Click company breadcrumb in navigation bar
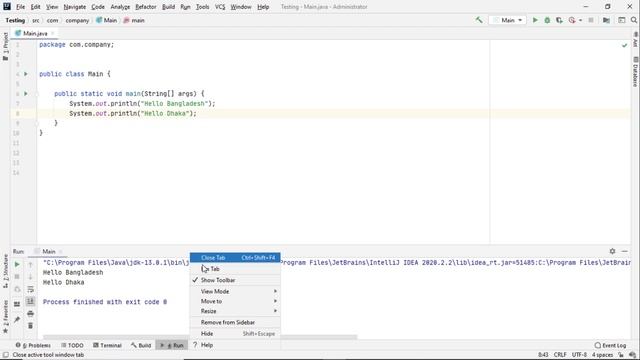This screenshot has width=640, height=360. click(77, 20)
